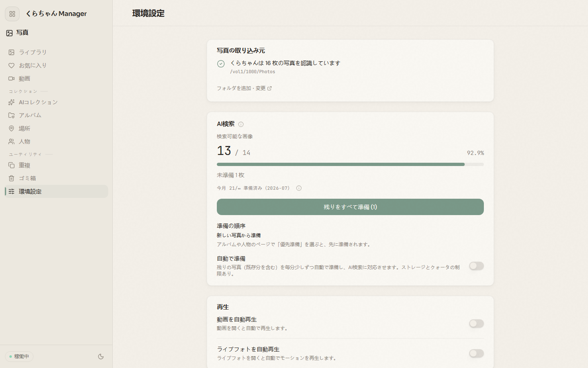Image resolution: width=588 pixels, height=368 pixels.
Task: Click the ライブラリ image icon
Action: pyautogui.click(x=11, y=52)
